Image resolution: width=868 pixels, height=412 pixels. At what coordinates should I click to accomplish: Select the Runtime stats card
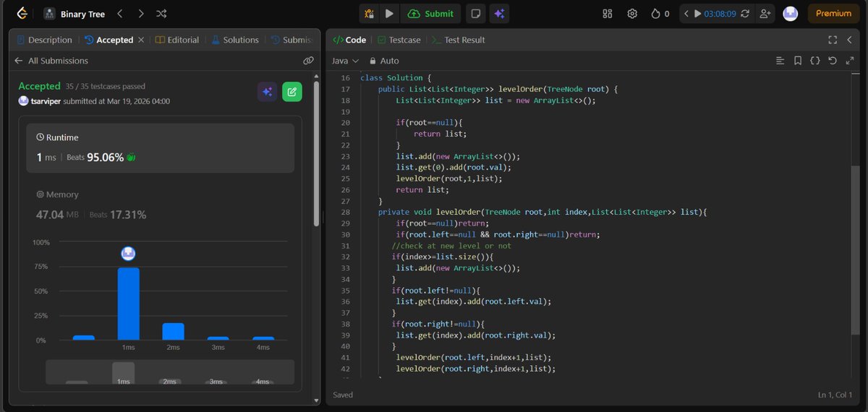tap(161, 148)
